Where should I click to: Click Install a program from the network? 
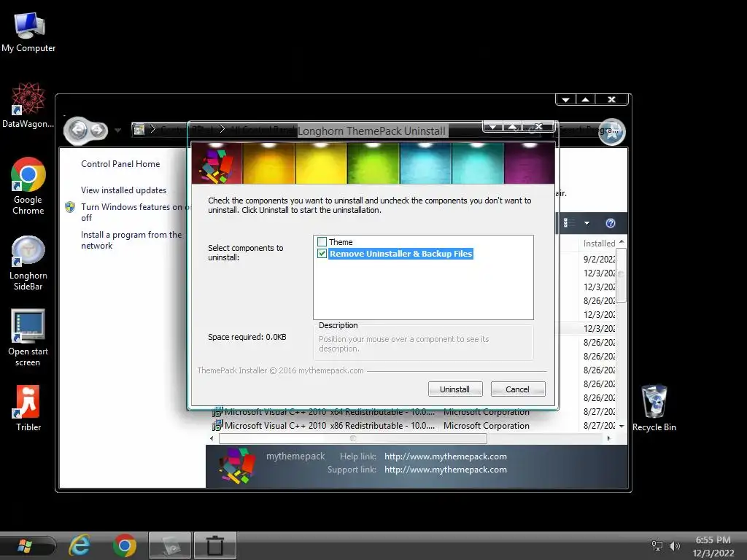coord(131,240)
